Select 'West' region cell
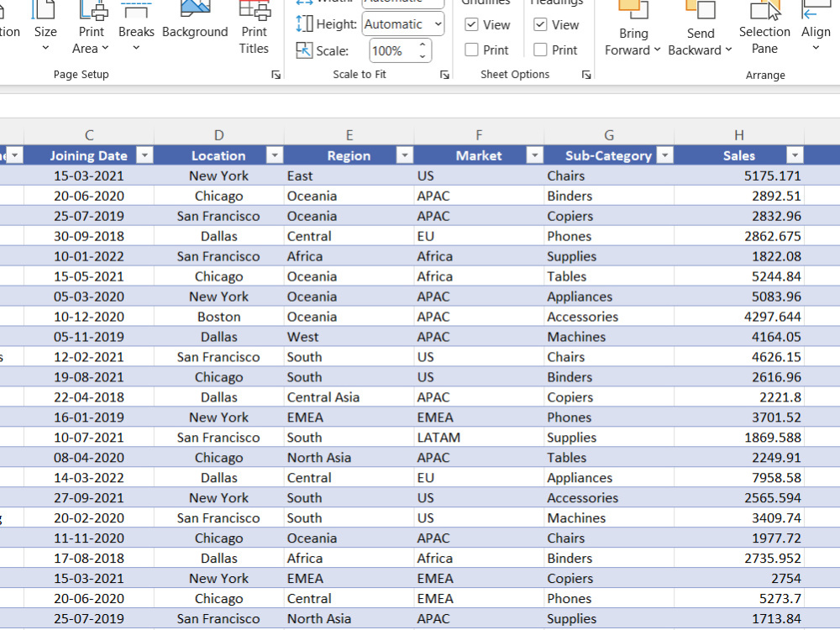This screenshot has width=840, height=630. click(349, 337)
